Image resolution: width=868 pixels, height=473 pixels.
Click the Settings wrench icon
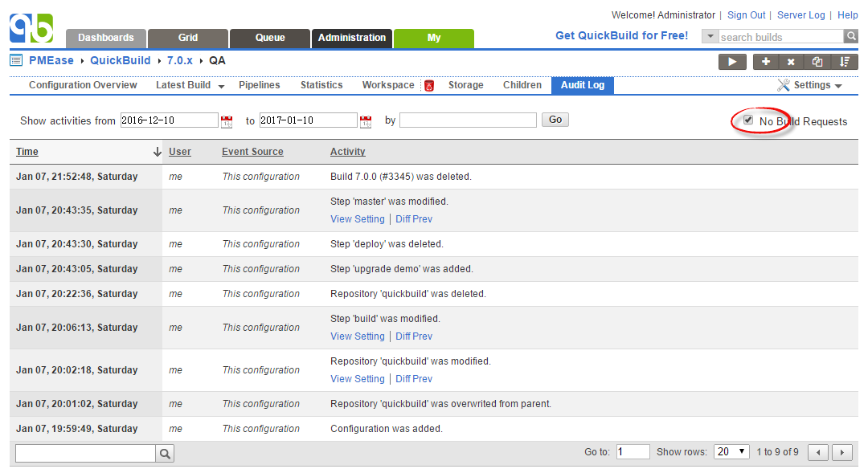(x=784, y=85)
